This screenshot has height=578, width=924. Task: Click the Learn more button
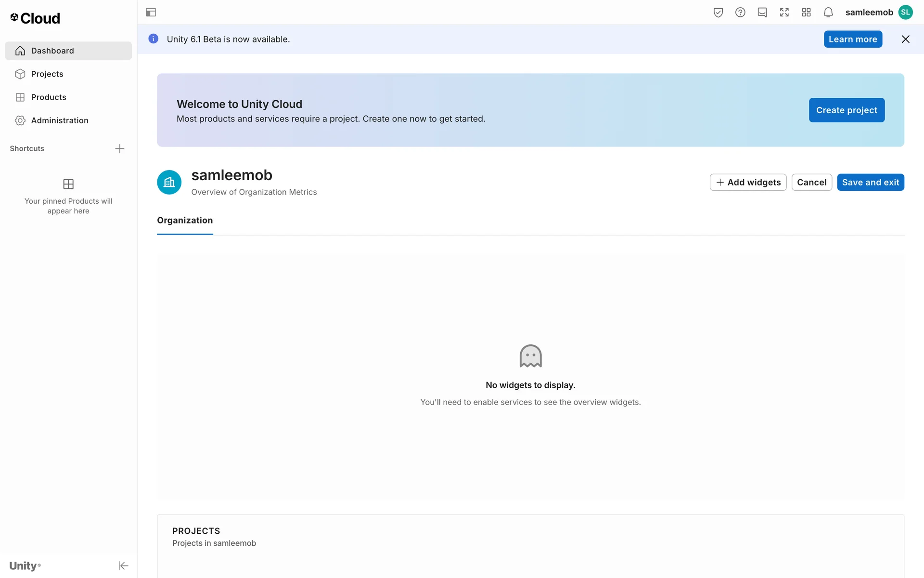[x=853, y=39]
